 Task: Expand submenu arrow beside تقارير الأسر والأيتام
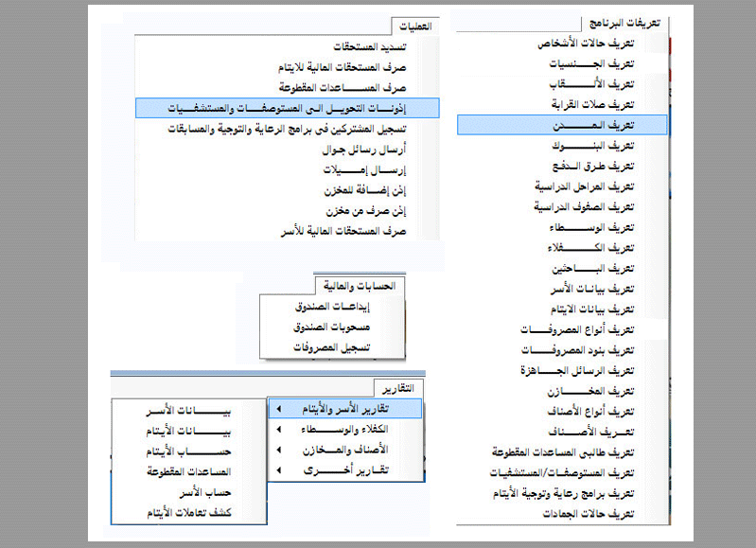[279, 409]
